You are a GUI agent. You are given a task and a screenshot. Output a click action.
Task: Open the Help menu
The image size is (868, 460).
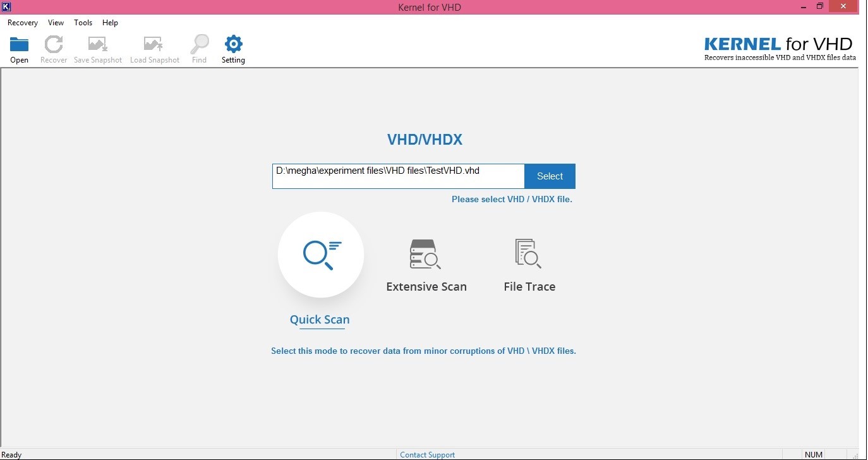tap(110, 22)
